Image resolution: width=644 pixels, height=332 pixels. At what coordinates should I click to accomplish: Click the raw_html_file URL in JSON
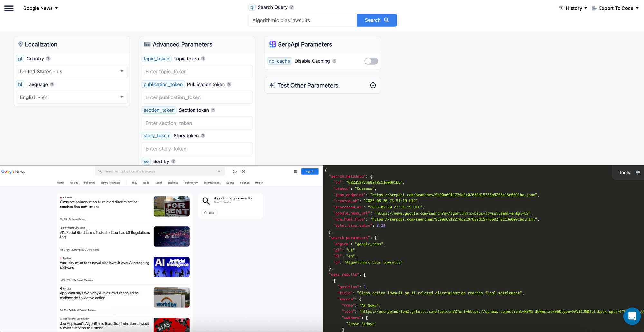[x=454, y=219]
